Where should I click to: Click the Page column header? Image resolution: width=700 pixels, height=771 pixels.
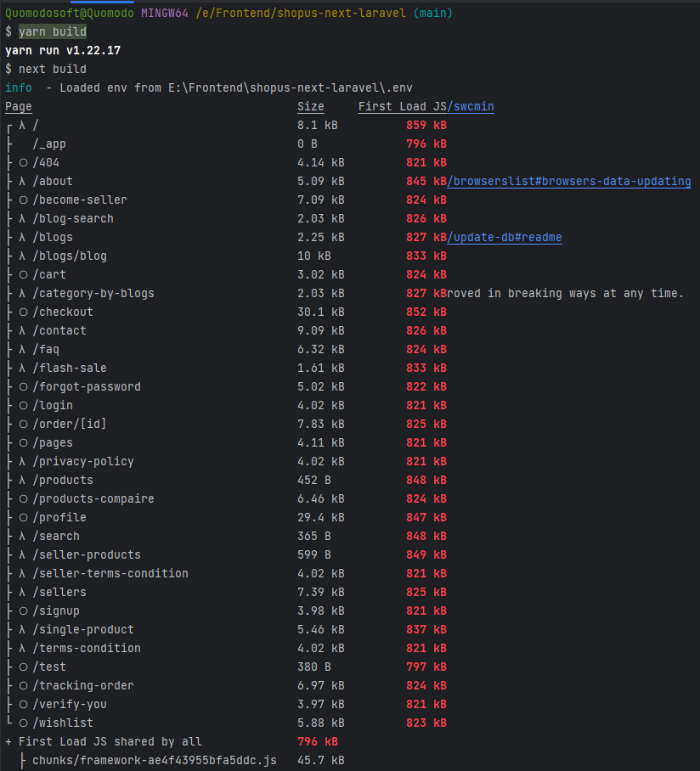(x=19, y=106)
